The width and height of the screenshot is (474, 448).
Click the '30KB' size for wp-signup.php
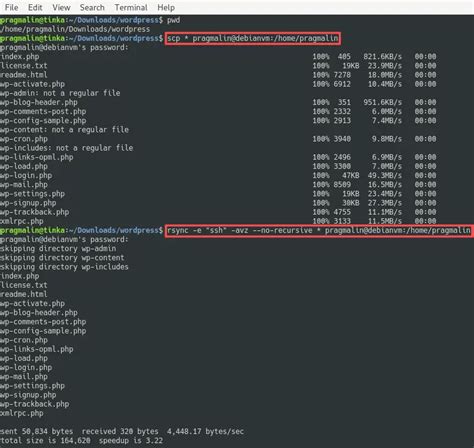tap(351, 203)
